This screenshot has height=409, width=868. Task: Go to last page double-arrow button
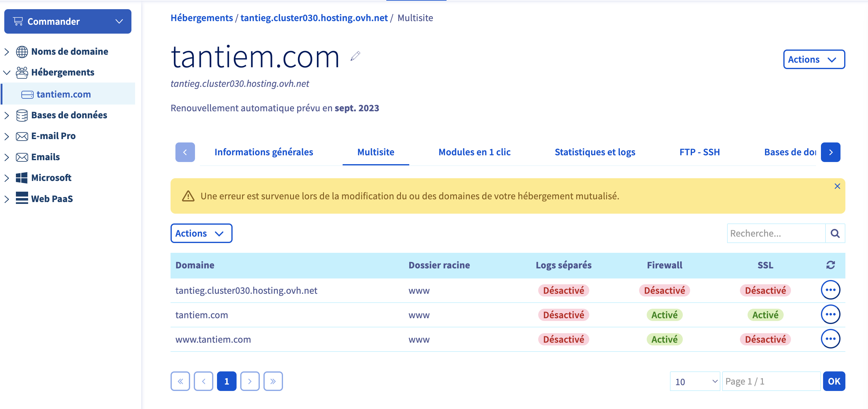tap(273, 381)
